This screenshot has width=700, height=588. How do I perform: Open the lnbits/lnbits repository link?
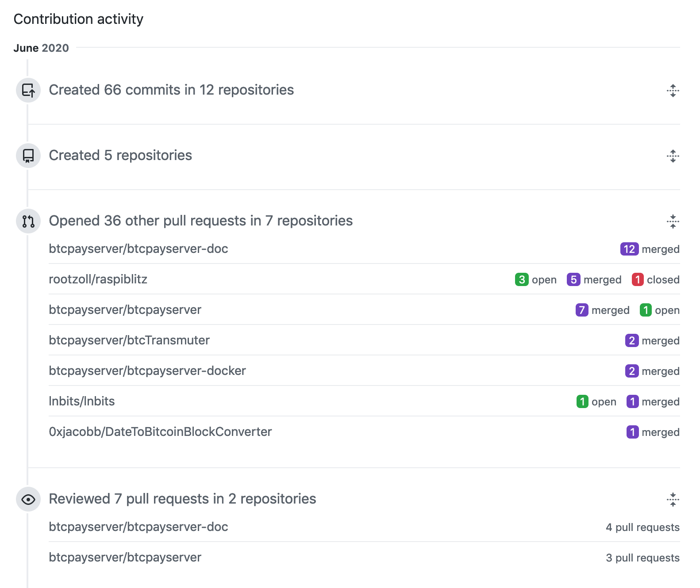pos(82,401)
